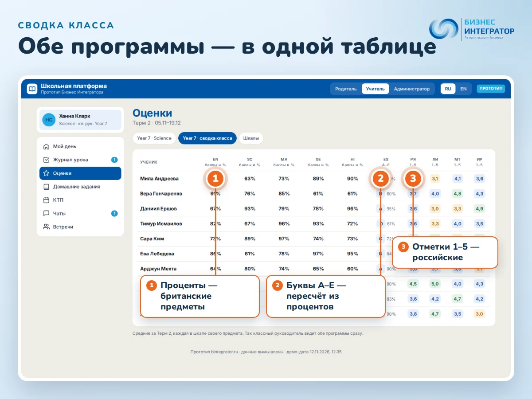Screen dimensions: 532x399
Task: Click the ИР column header
Action: point(479,162)
